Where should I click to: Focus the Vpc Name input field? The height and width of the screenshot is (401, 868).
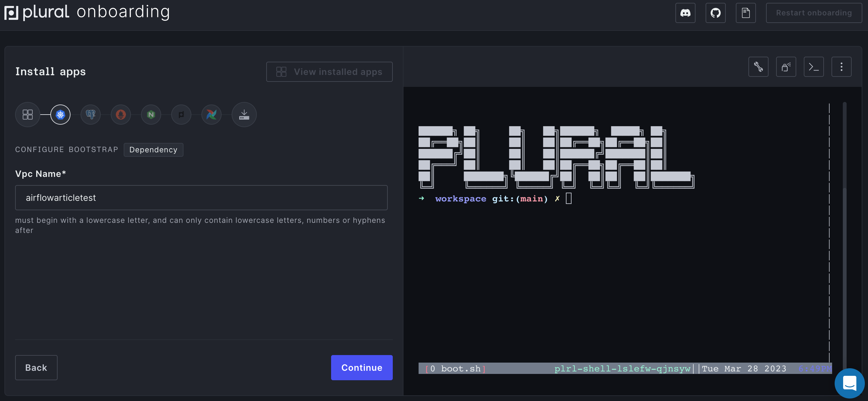[x=201, y=198]
